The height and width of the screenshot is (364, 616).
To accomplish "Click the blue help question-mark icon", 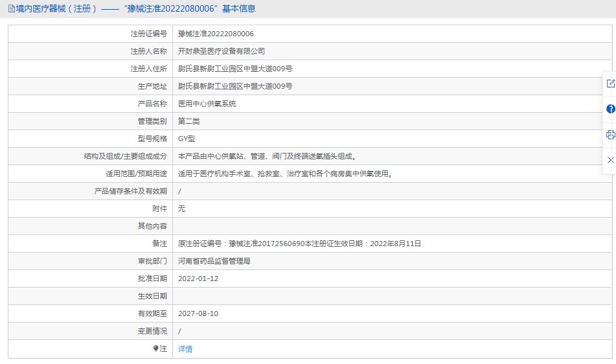I will pyautogui.click(x=611, y=109).
